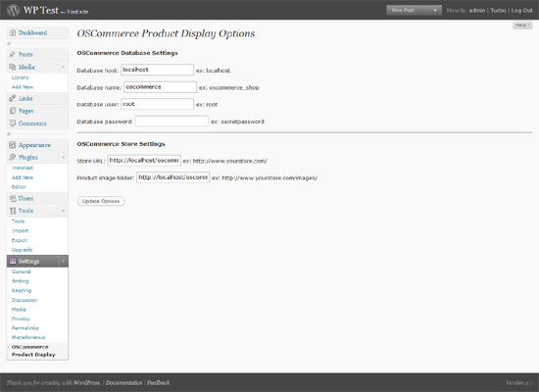Open Reading settings page

click(22, 290)
